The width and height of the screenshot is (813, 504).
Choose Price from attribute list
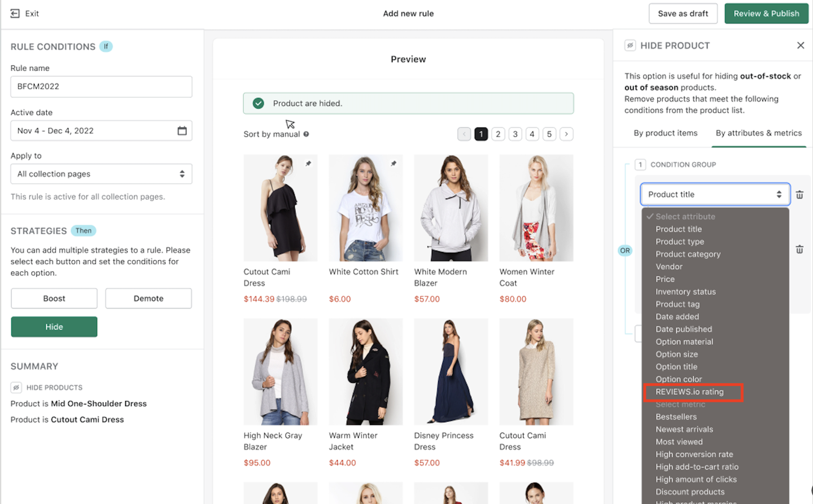coord(665,279)
